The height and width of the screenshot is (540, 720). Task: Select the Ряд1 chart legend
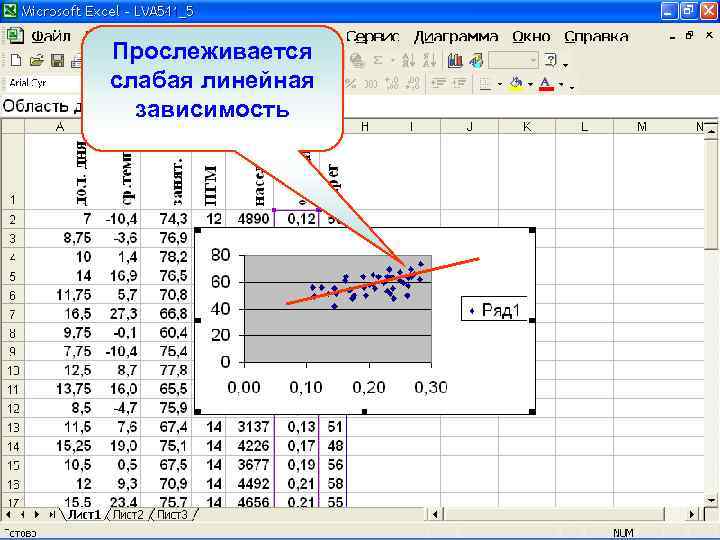[x=494, y=309]
